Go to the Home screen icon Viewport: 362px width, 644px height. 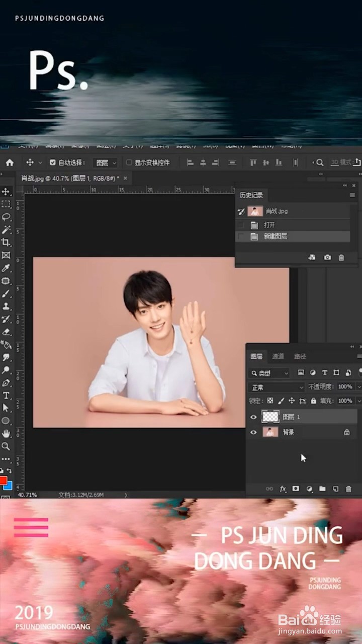tap(10, 163)
